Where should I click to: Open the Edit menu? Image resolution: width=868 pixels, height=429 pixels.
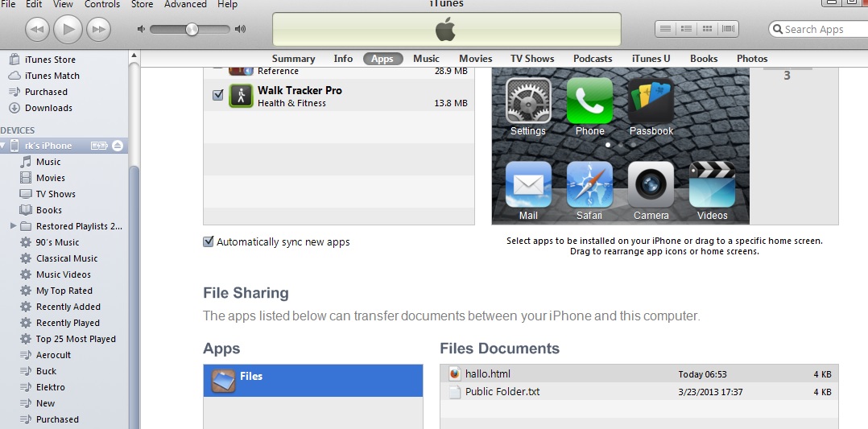point(34,5)
